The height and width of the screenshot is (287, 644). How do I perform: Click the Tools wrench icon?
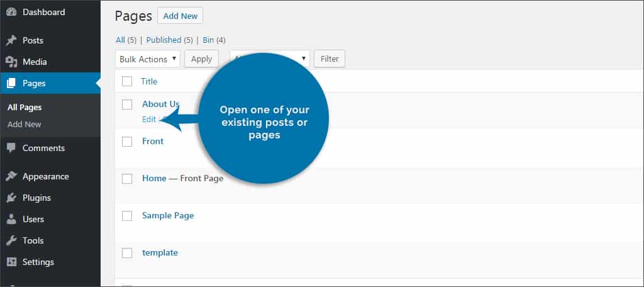tap(11, 240)
